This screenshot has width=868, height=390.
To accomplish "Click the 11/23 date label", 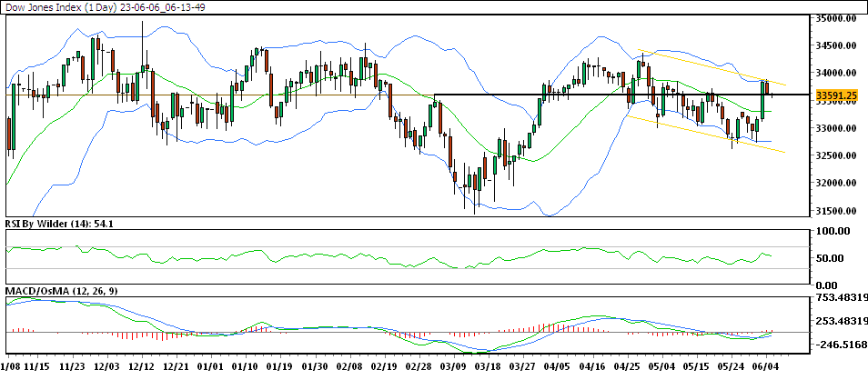I will coord(73,366).
